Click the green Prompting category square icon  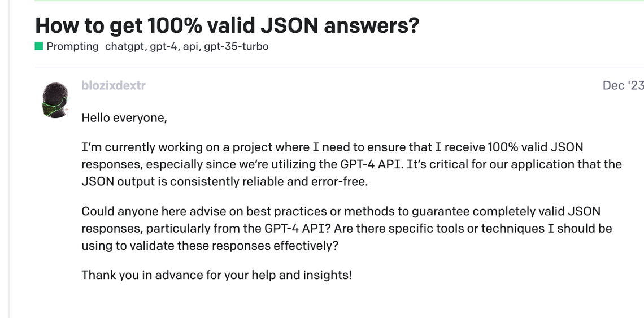39,46
